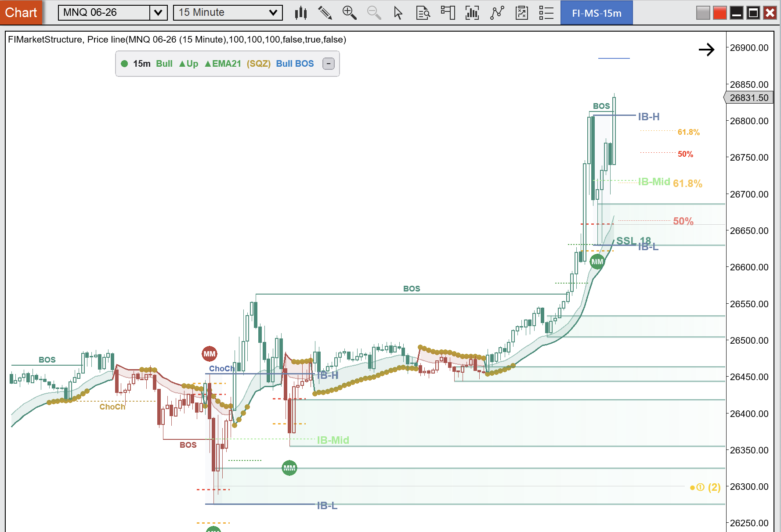Select the drawing tools pencil icon
Image resolution: width=781 pixels, height=532 pixels.
click(x=325, y=13)
